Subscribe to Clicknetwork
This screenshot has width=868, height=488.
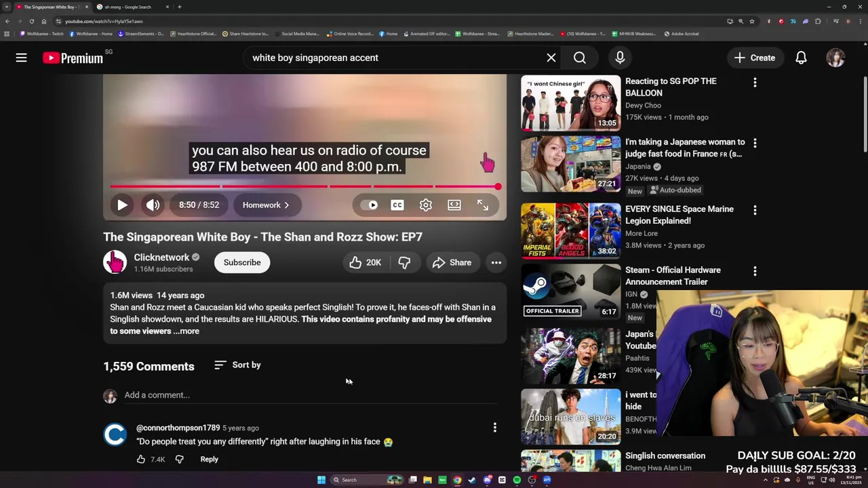point(242,262)
